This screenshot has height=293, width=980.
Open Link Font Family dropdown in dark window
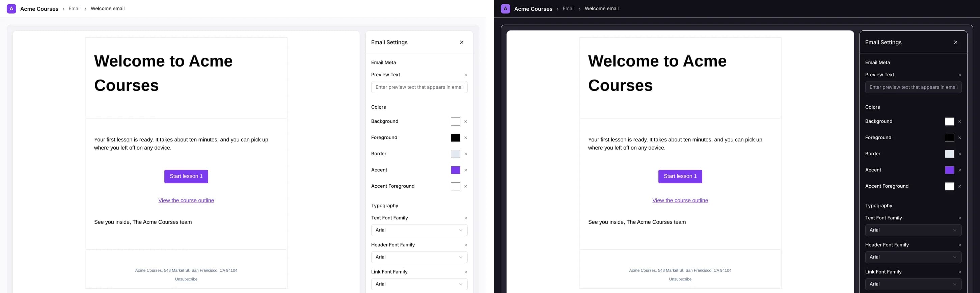(914, 284)
